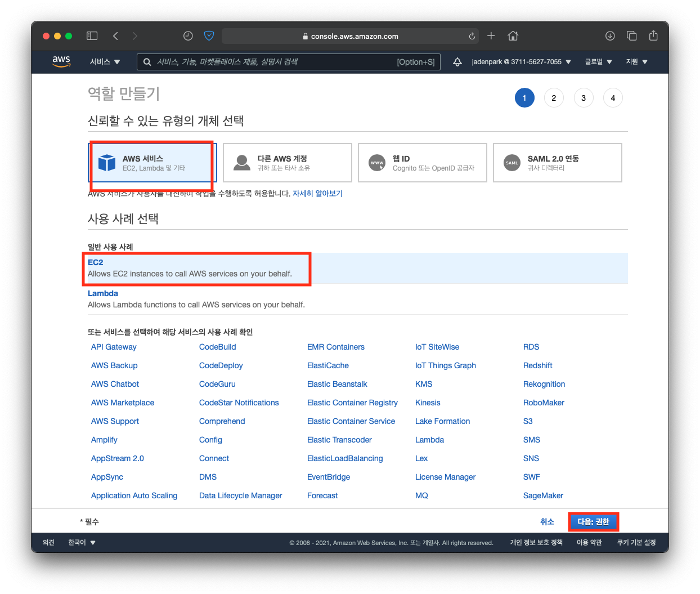Select the 웹 ID entity card
This screenshot has width=700, height=594.
[x=423, y=163]
